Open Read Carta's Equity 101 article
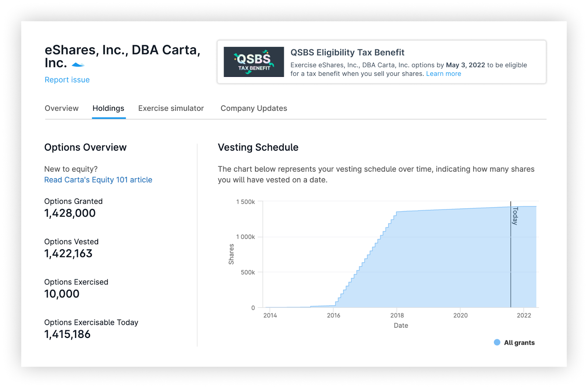The height and width of the screenshot is (388, 588). (98, 180)
